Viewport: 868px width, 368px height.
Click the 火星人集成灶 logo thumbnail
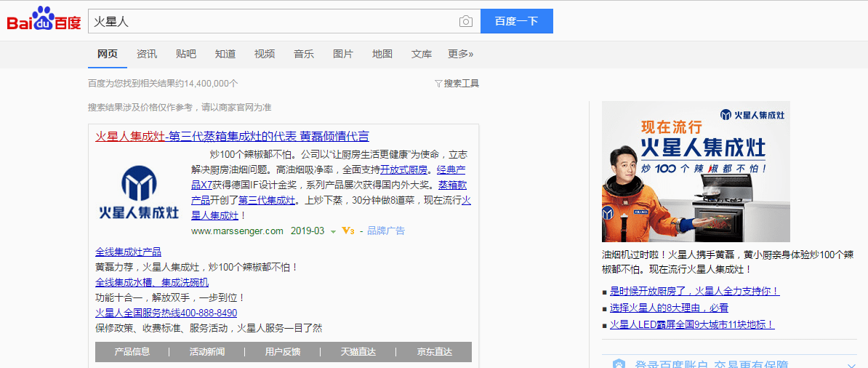point(139,192)
